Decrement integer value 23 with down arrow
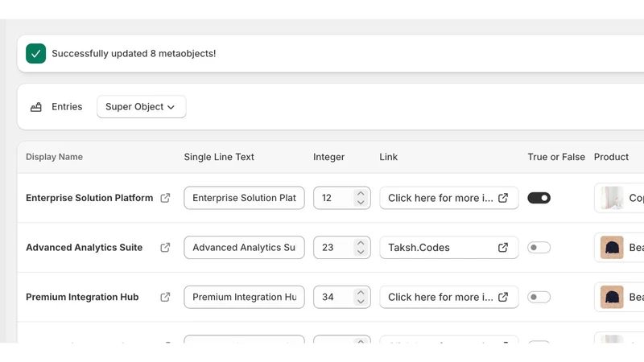 tap(361, 252)
